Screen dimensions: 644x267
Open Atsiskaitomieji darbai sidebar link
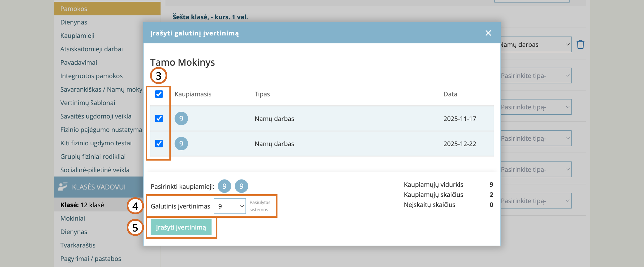tap(91, 49)
